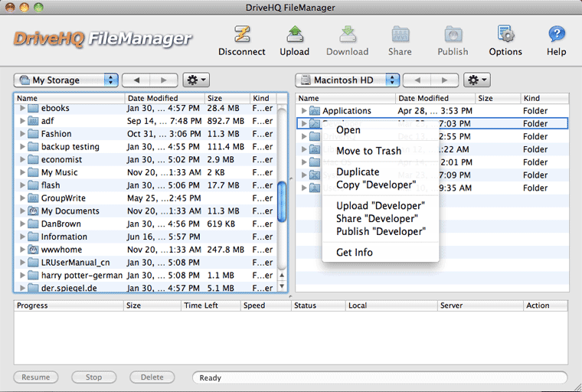The image size is (582, 392).
Task: Go back in Macintosh HD pane
Action: tap(417, 80)
